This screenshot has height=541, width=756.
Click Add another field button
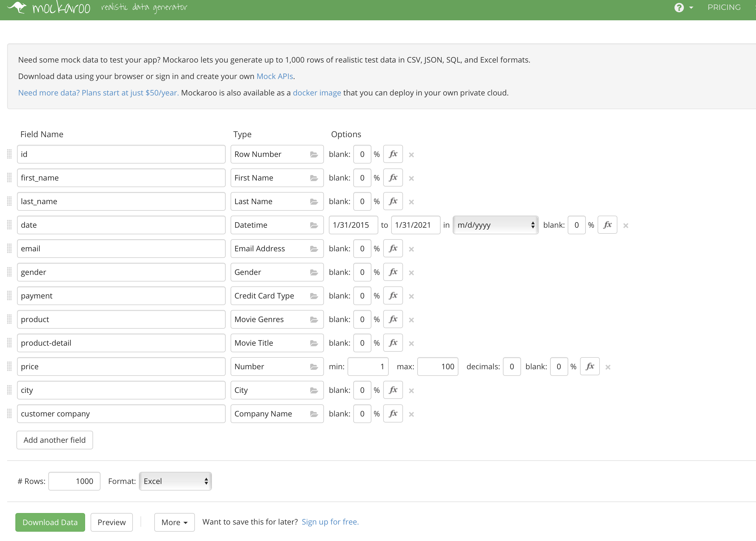click(x=55, y=440)
